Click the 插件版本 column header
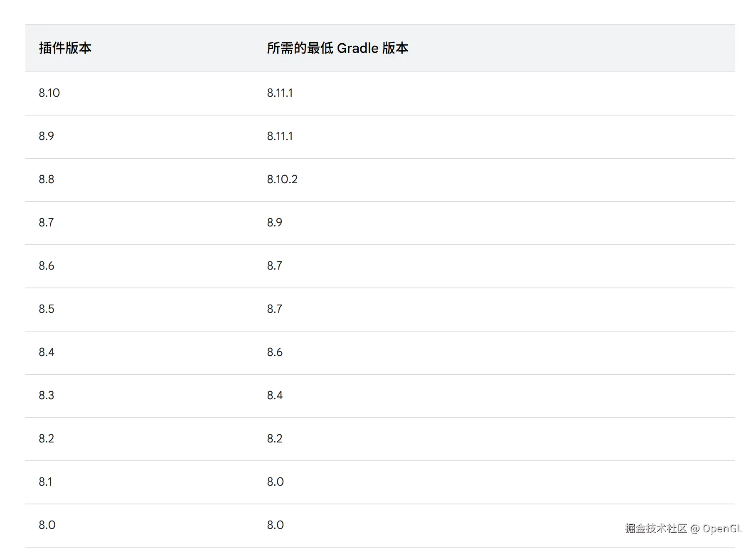Screen dimensions: 756x548 pyautogui.click(x=65, y=48)
